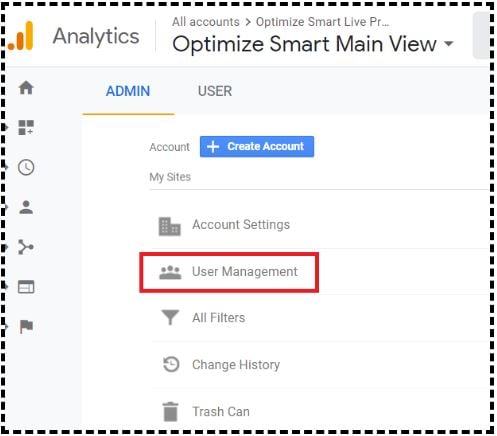
Task: Open All Filters
Action: (218, 318)
